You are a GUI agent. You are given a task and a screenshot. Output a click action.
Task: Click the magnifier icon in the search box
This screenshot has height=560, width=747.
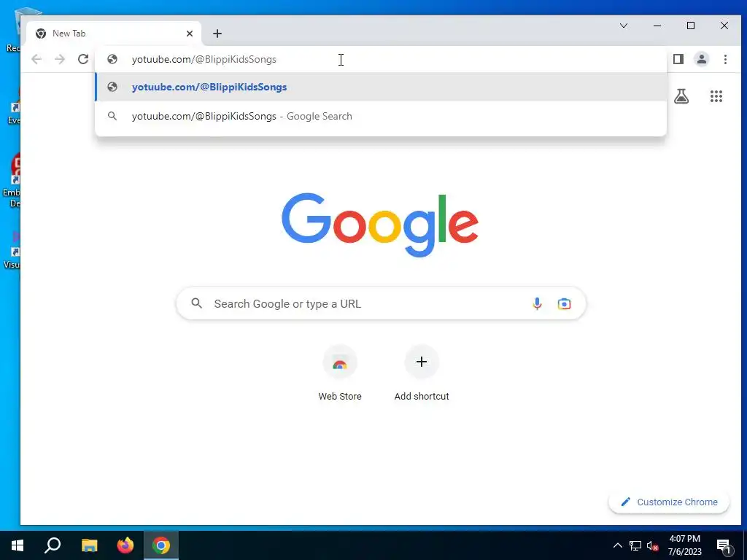197,303
